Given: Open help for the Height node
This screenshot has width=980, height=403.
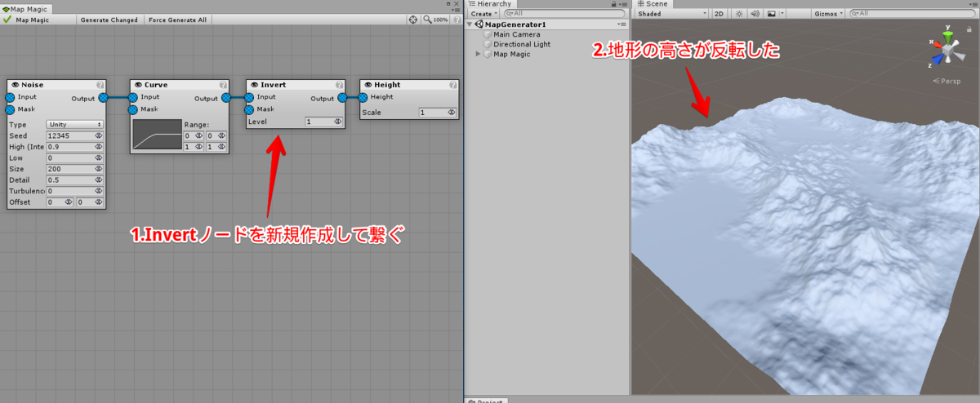Looking at the screenshot, I should tap(452, 85).
